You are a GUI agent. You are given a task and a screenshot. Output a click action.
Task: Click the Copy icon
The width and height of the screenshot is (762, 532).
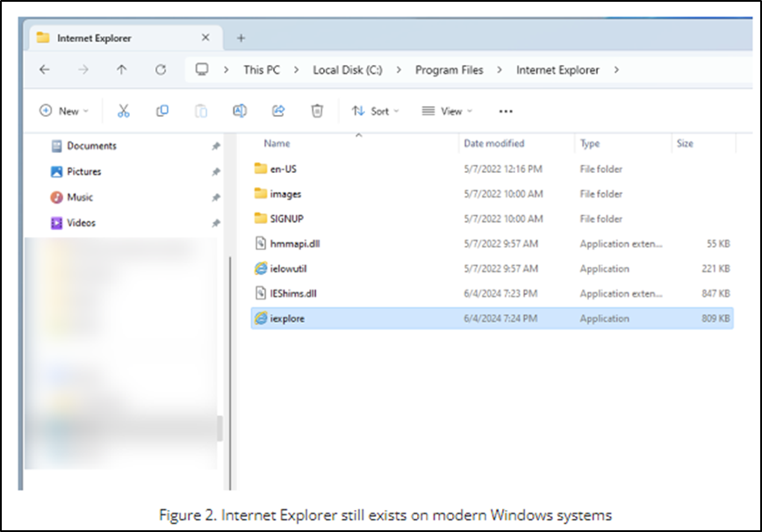[162, 111]
